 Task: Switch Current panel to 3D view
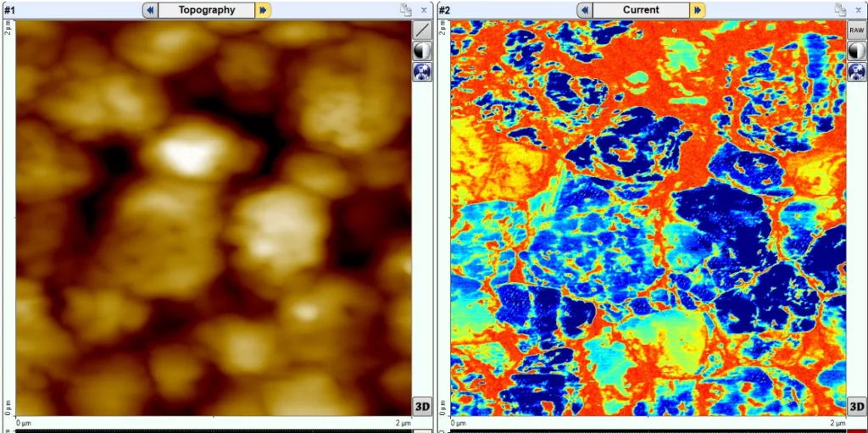pyautogui.click(x=856, y=407)
